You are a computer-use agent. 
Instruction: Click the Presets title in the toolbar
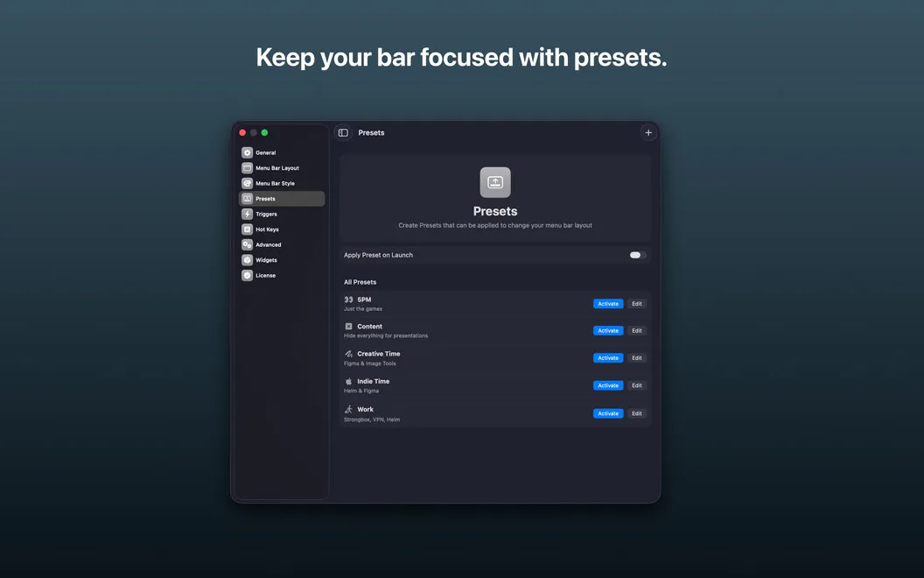tap(371, 133)
